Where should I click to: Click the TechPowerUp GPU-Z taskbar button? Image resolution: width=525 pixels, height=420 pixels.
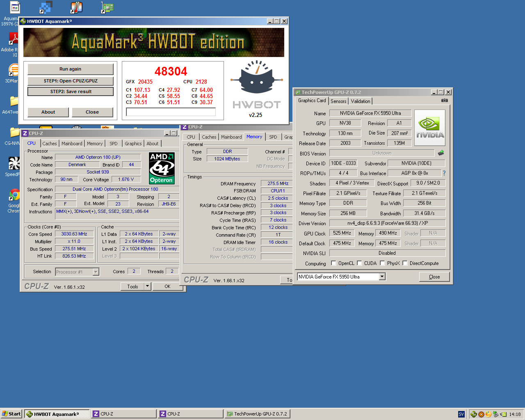click(x=257, y=414)
